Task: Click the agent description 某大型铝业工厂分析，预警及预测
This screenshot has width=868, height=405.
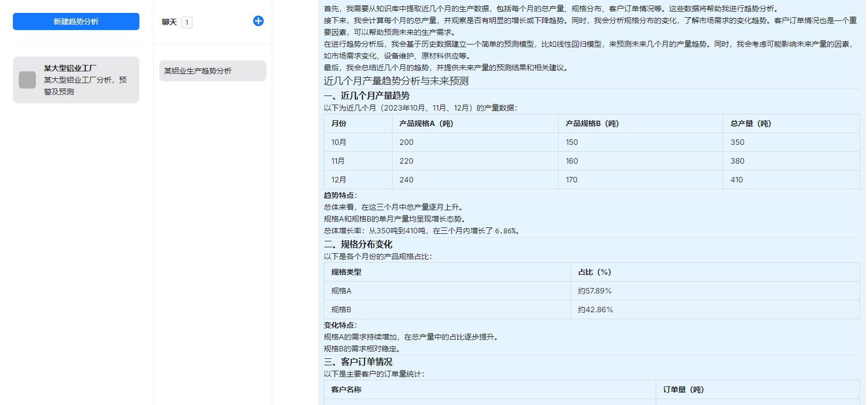Action: [85, 86]
